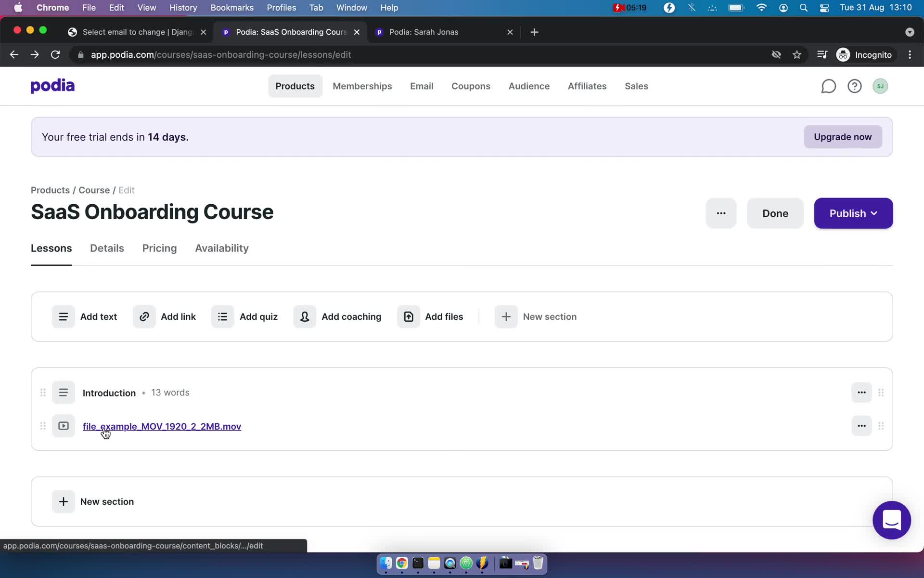Viewport: 924px width, 578px height.
Task: Click the Add link lesson icon
Action: [145, 316]
